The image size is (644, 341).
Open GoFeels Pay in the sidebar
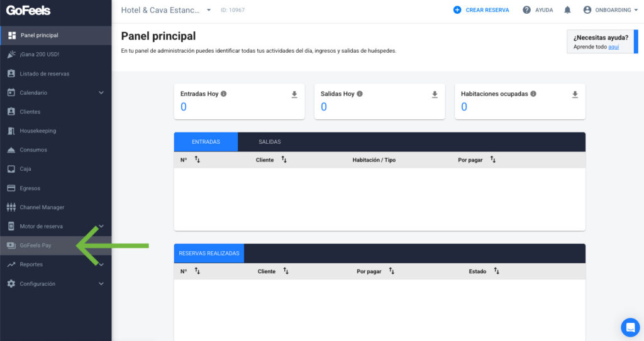point(36,246)
